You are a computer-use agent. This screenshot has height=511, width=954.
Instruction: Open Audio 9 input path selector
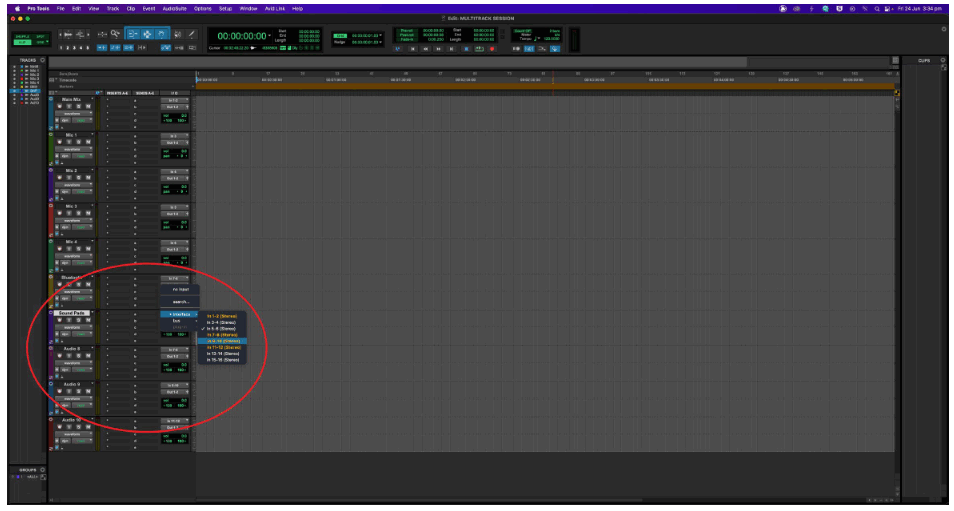click(175, 385)
